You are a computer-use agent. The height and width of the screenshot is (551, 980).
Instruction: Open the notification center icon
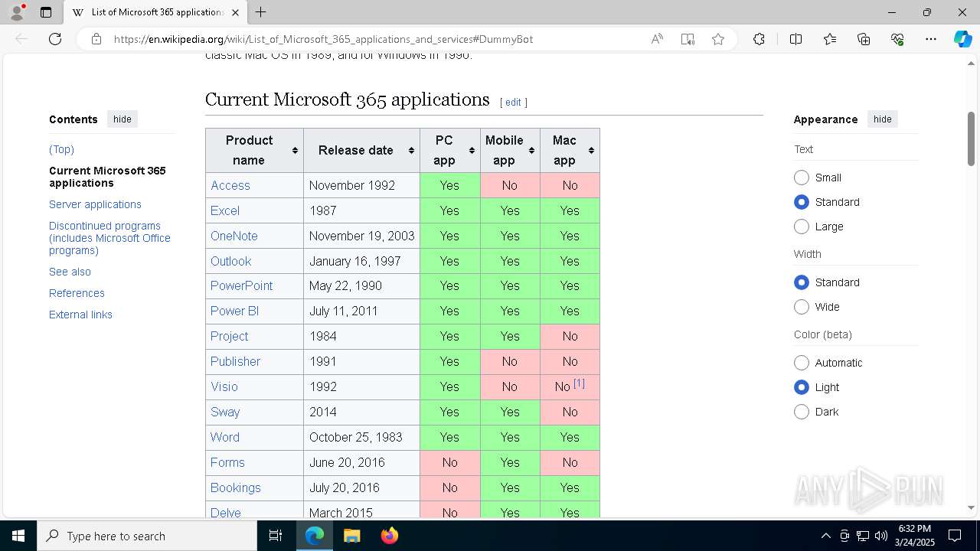tap(955, 536)
